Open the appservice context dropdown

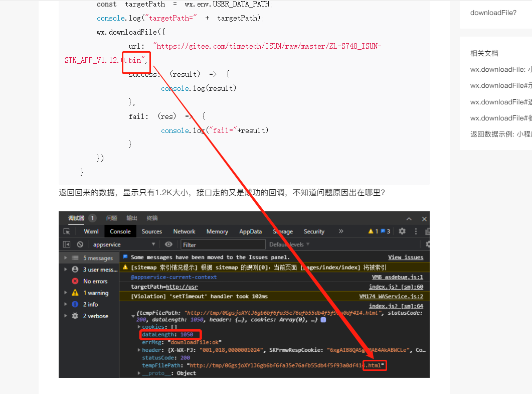click(x=124, y=244)
